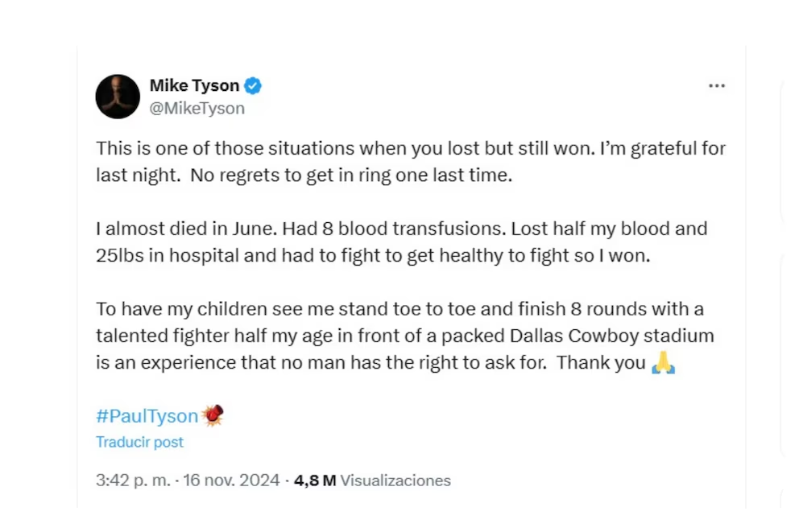This screenshot has width=799, height=532.
Task: Click the blue verified badge
Action: tap(254, 85)
